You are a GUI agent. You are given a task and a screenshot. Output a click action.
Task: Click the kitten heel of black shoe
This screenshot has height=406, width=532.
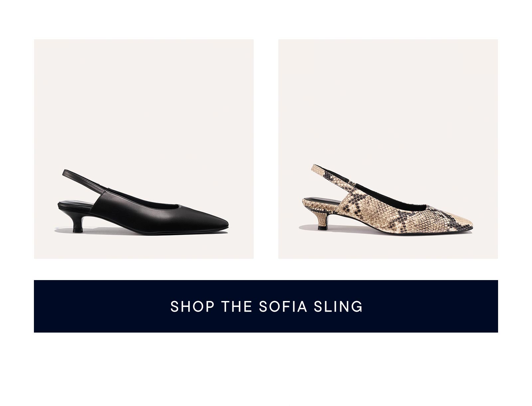78,222
